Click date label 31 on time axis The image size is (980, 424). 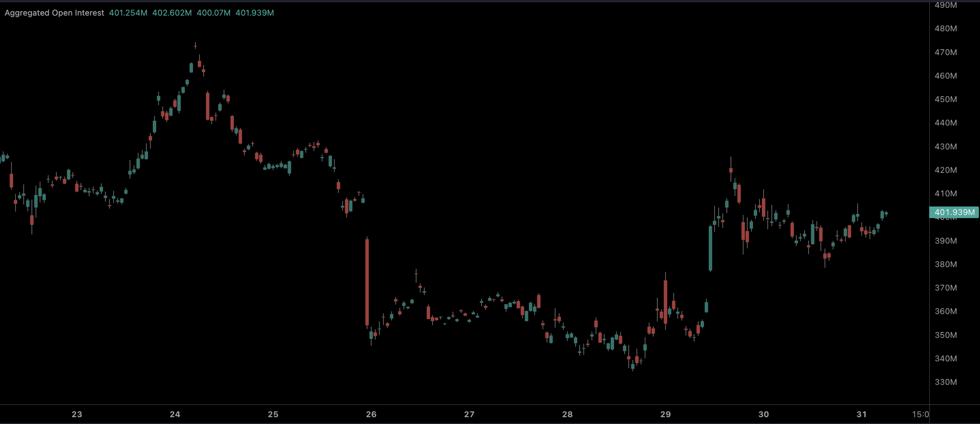tap(861, 414)
